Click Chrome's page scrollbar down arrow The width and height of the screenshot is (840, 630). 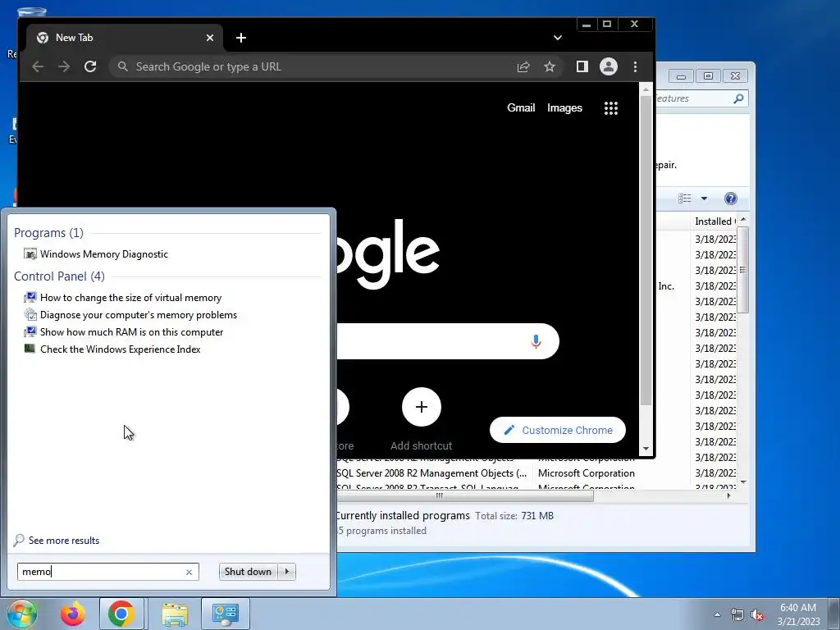646,449
